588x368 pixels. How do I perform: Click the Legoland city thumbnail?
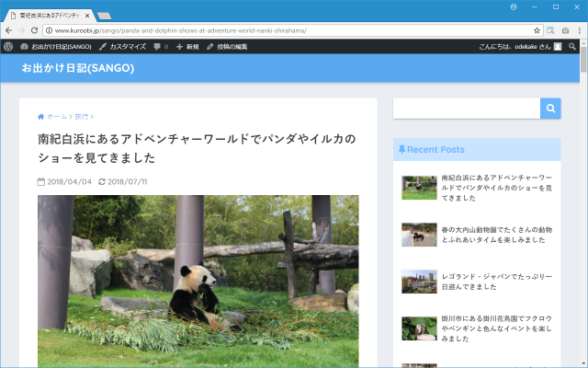pos(419,282)
